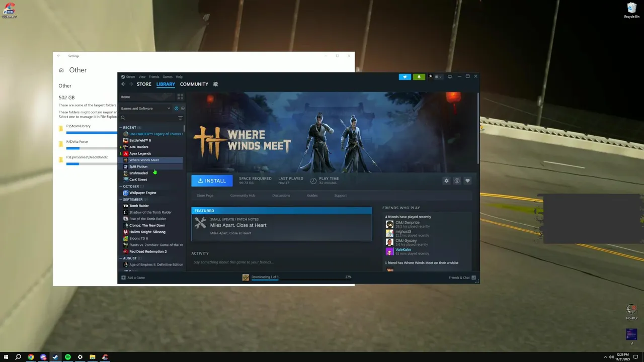The width and height of the screenshot is (644, 362).
Task: Collapse the SEPTEMBER section in the library
Action: coord(121,200)
